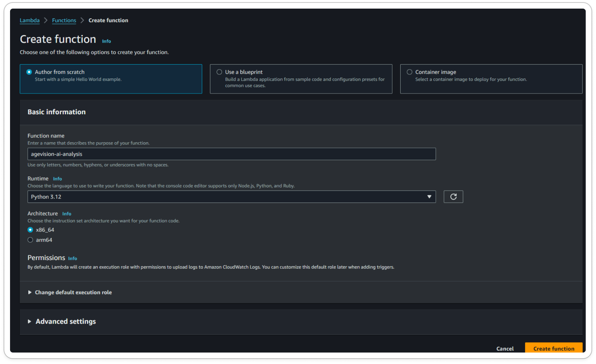596x364 pixels.
Task: Click the dropdown caret on the Runtime selector
Action: pyautogui.click(x=429, y=196)
